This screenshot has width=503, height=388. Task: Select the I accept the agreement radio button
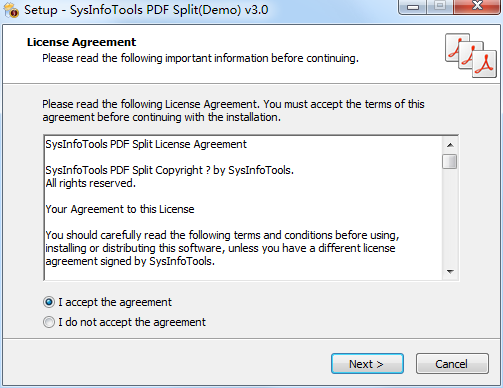point(49,302)
